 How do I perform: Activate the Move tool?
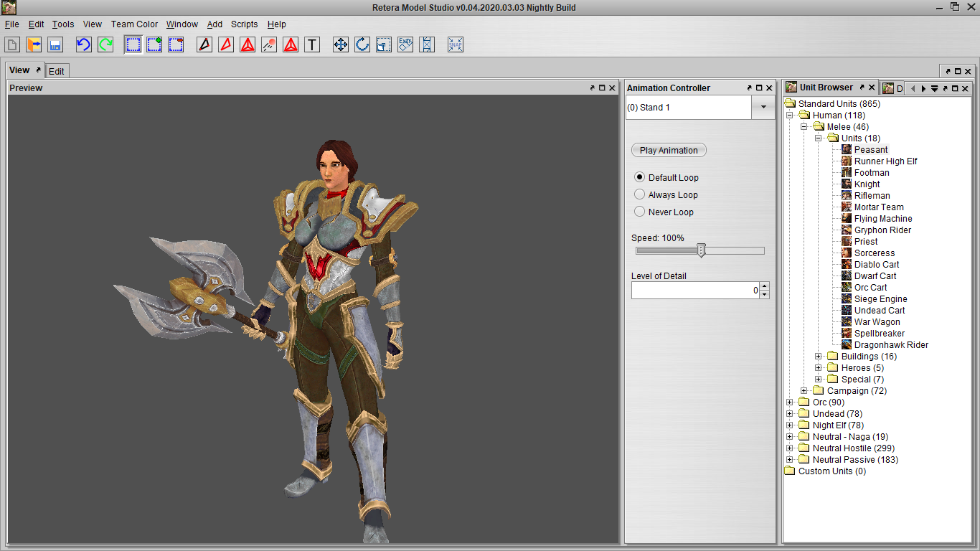point(341,44)
